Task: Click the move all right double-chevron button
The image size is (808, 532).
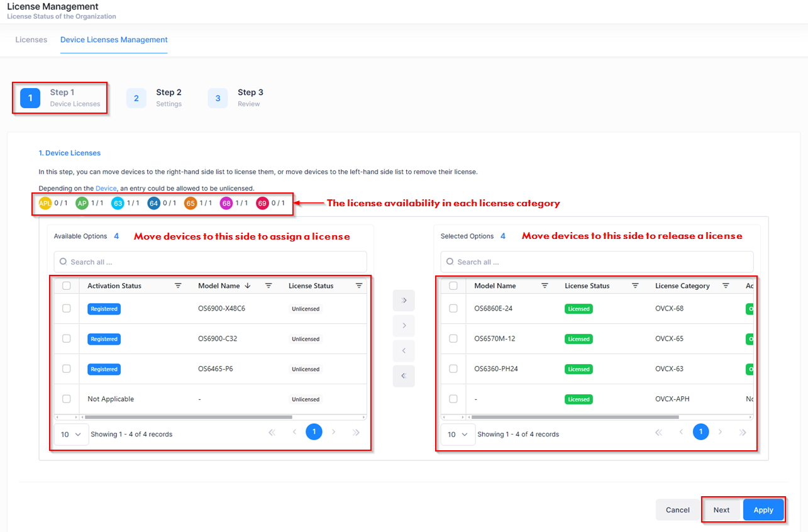Action: 404,301
